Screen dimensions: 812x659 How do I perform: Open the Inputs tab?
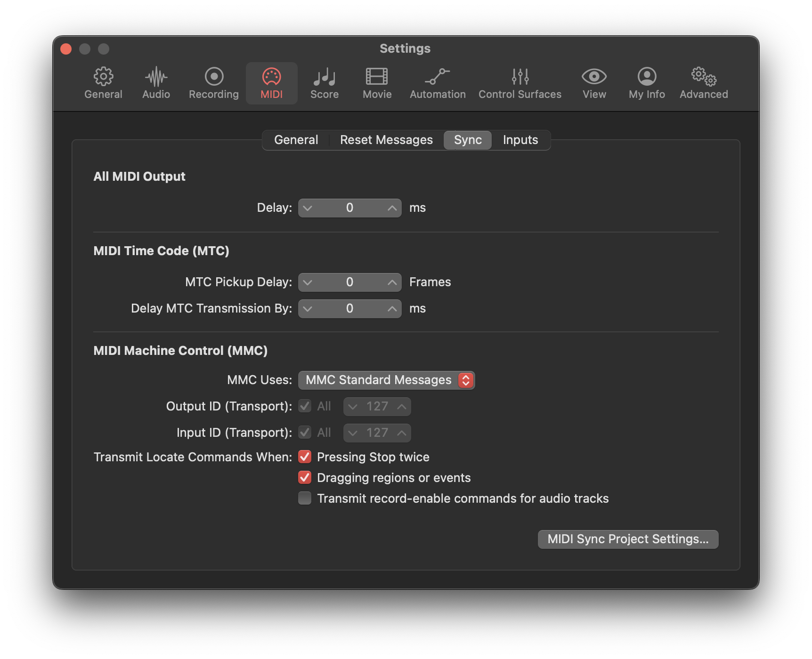click(520, 140)
